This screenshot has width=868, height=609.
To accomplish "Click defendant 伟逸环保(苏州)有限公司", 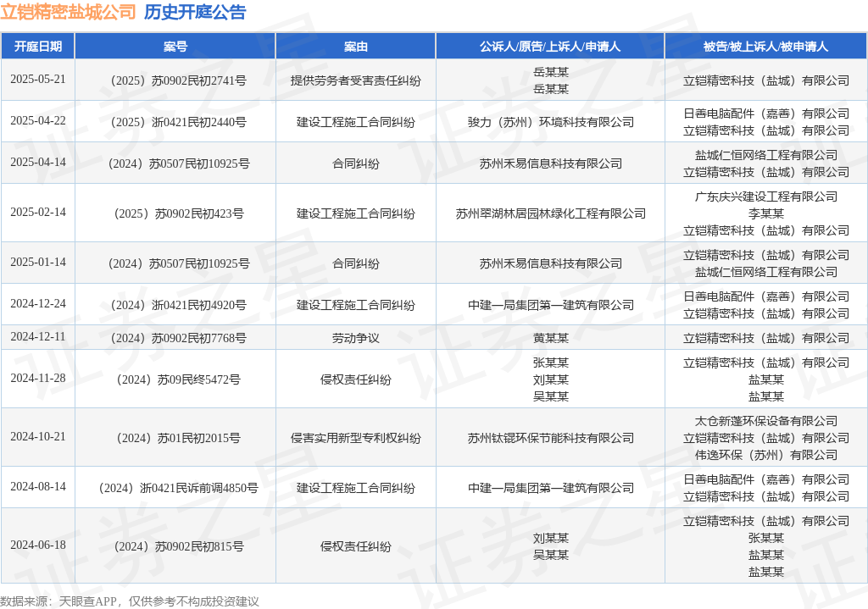I will point(766,455).
